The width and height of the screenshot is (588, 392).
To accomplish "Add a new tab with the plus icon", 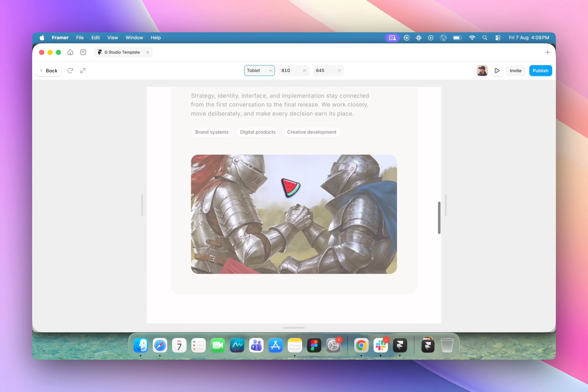I will (548, 52).
